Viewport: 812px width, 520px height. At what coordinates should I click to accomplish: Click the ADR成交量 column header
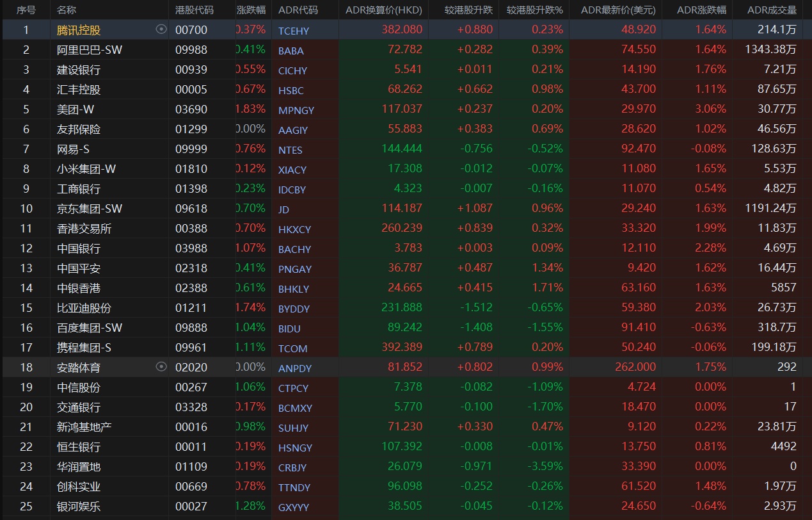(772, 10)
